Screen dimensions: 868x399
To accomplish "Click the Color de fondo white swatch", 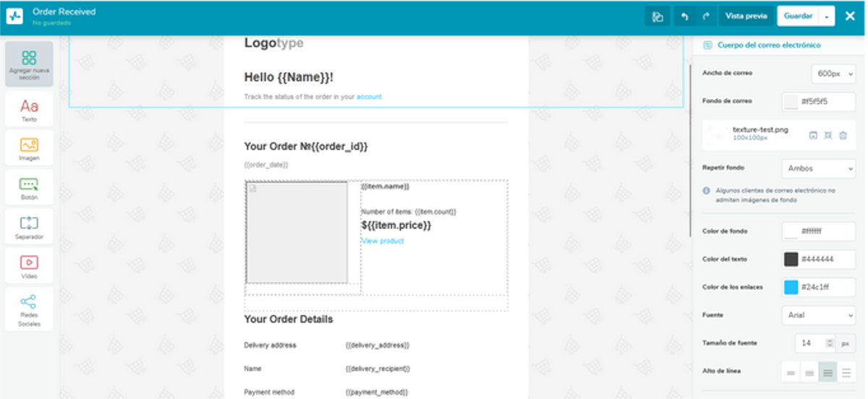I will tap(791, 231).
